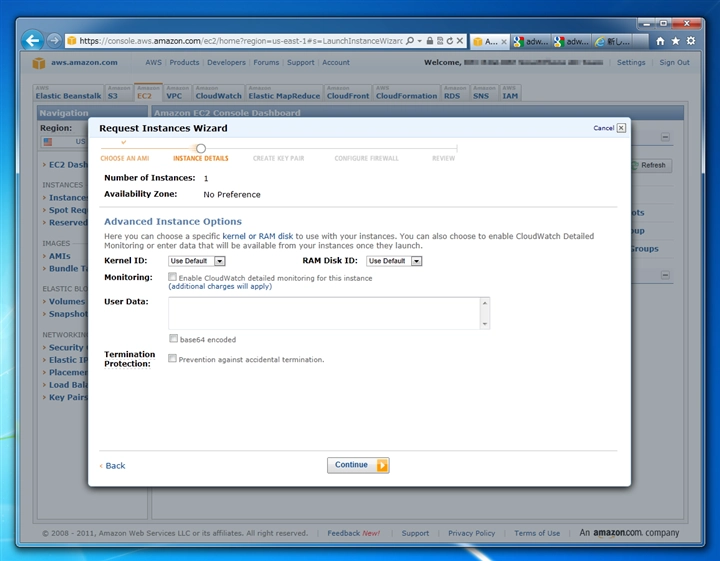Switch to the CloudFront service tab

tap(348, 93)
